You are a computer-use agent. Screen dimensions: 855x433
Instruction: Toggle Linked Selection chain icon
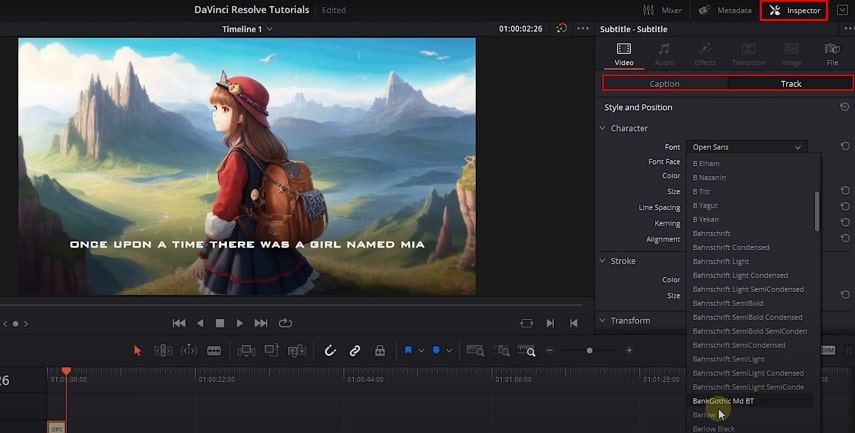355,351
